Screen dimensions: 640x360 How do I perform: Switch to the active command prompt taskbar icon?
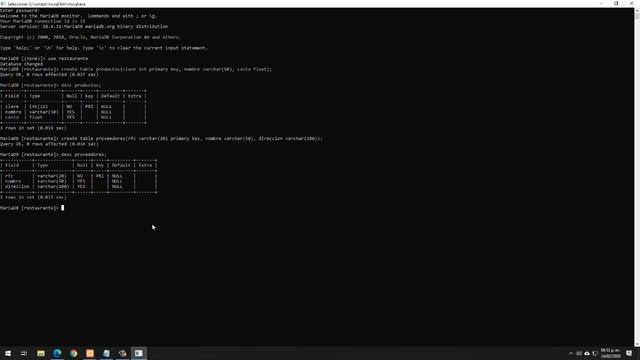(139, 353)
